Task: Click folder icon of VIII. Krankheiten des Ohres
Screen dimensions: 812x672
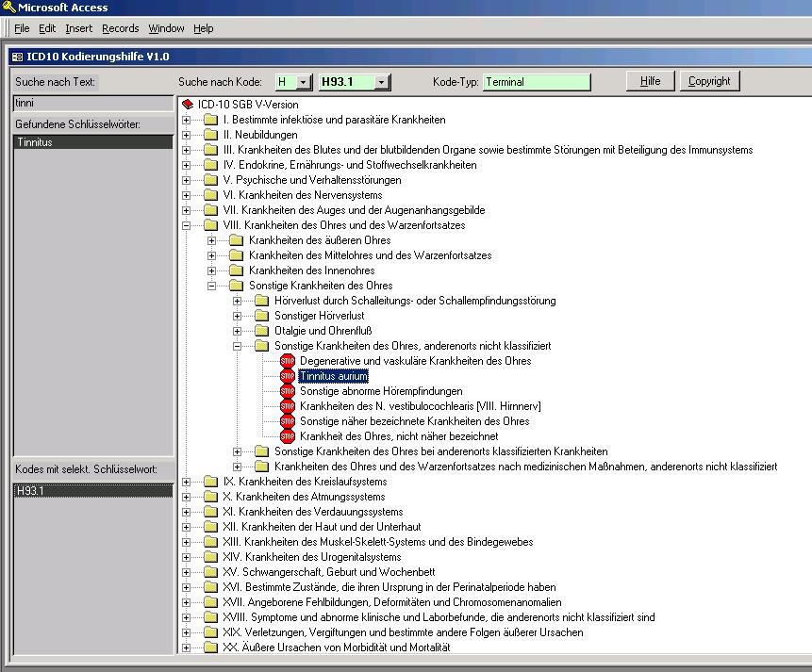Action: pyautogui.click(x=210, y=225)
